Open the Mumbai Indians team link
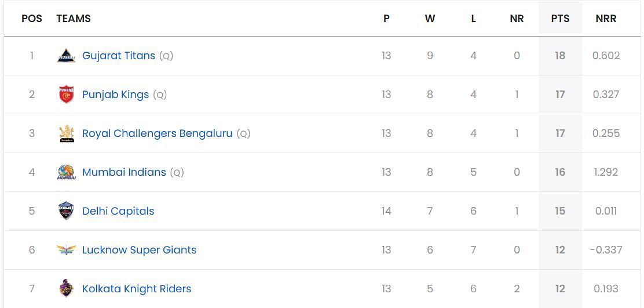 pos(124,172)
